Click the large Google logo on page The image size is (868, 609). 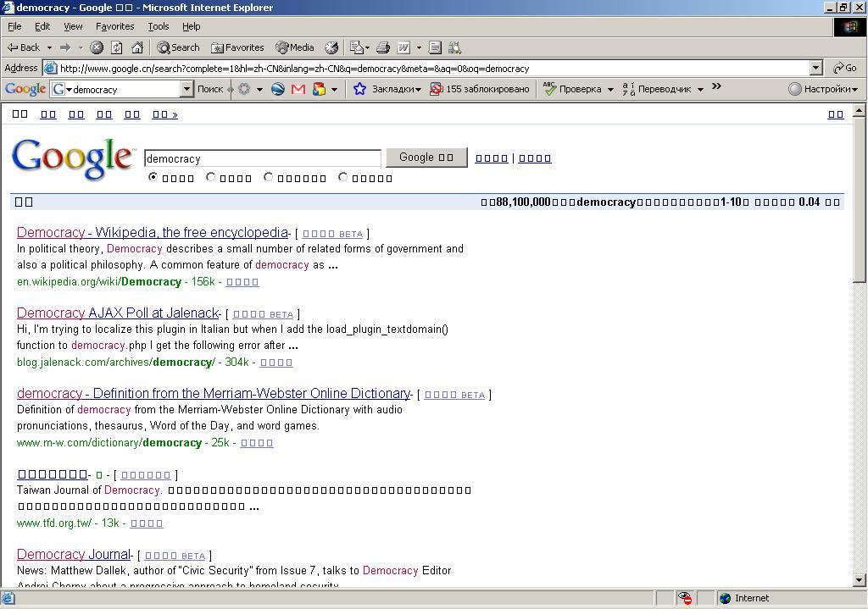click(73, 158)
